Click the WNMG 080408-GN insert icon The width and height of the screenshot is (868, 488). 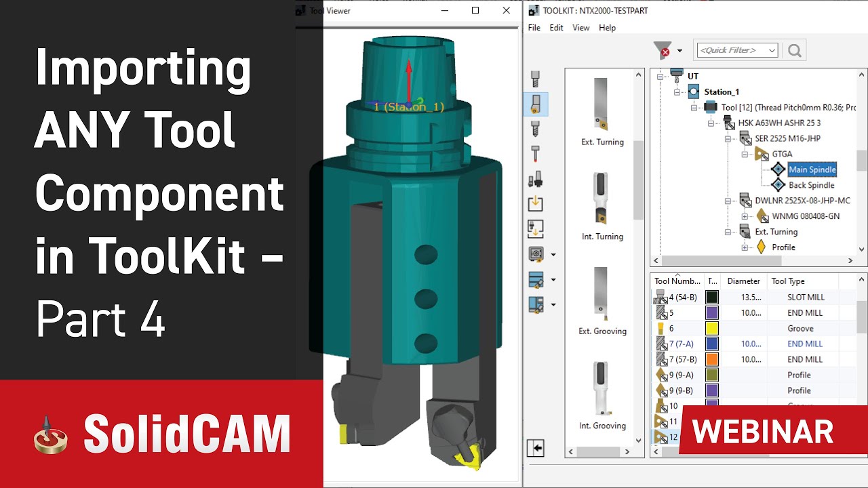point(762,216)
